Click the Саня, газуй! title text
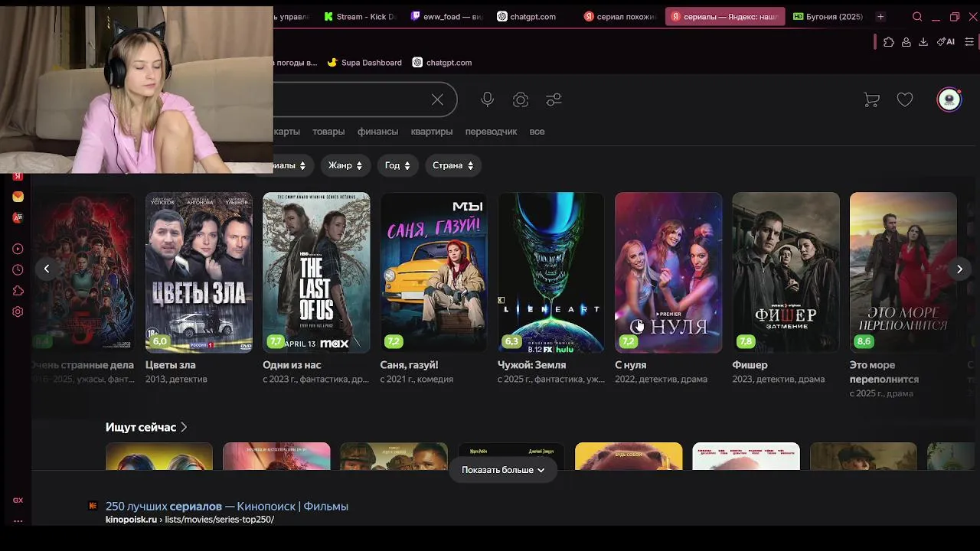Image resolution: width=980 pixels, height=551 pixels. [410, 365]
